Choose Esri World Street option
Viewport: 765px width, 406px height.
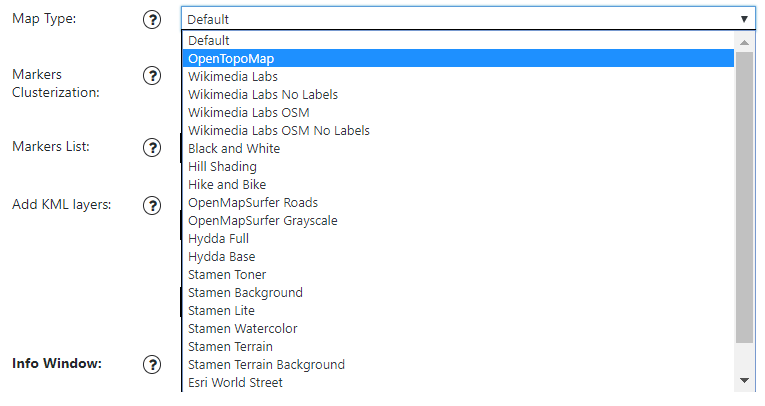(458, 383)
